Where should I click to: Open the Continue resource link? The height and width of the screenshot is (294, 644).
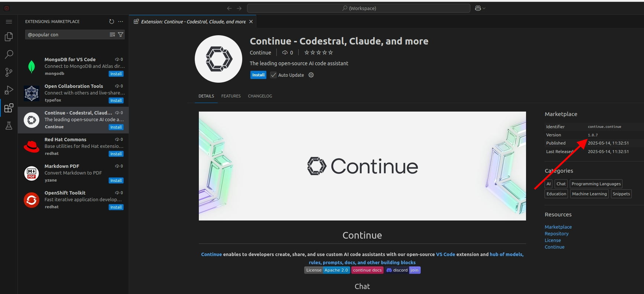(555, 247)
